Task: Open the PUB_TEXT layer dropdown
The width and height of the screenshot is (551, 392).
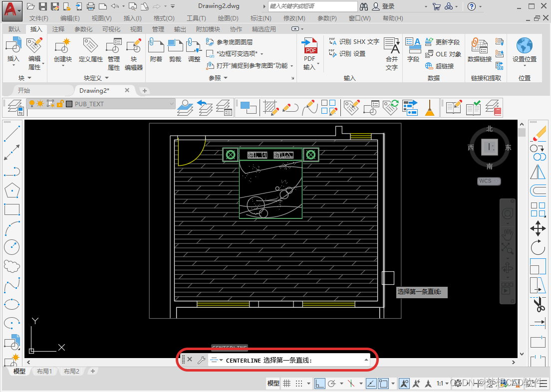Action: click(172, 104)
